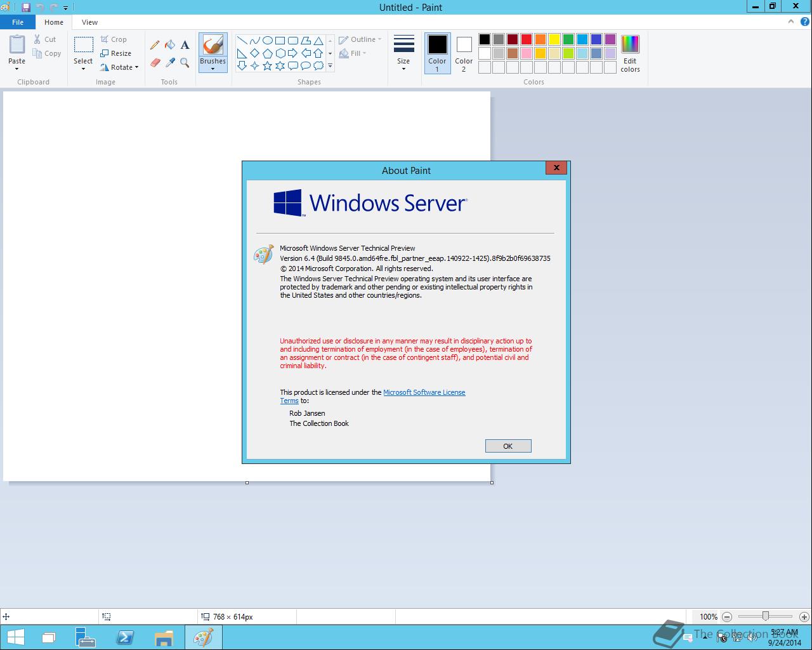Select the Curve shape

pos(254,40)
